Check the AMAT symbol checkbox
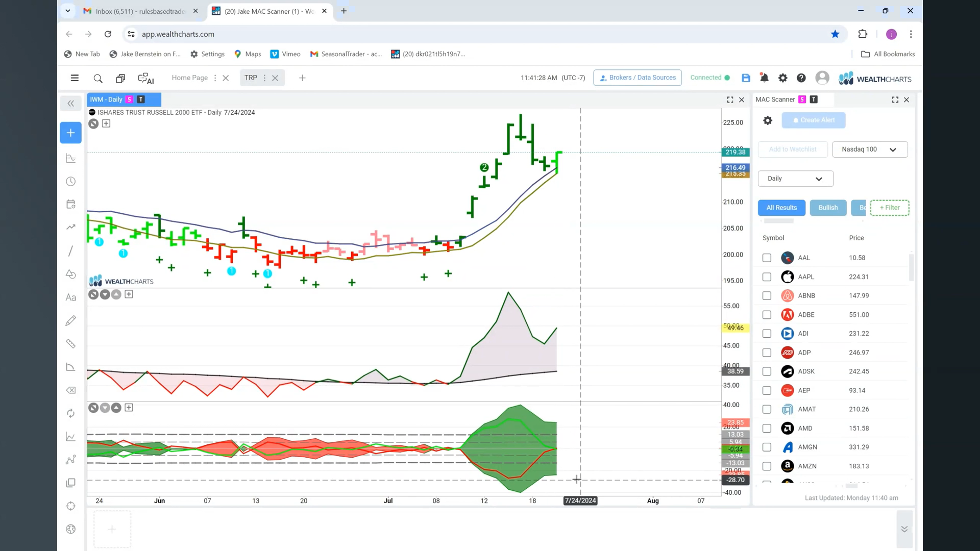The image size is (980, 551). click(767, 409)
